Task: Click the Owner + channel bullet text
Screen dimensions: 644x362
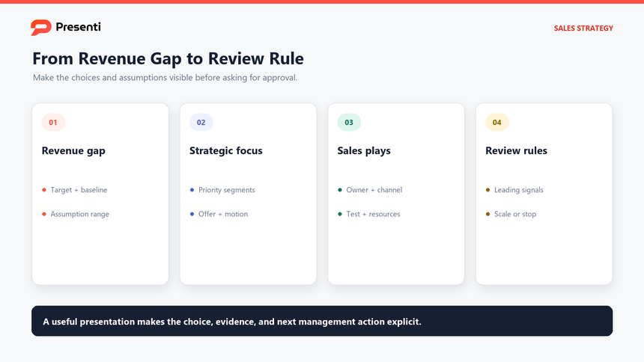Action: 374,190
